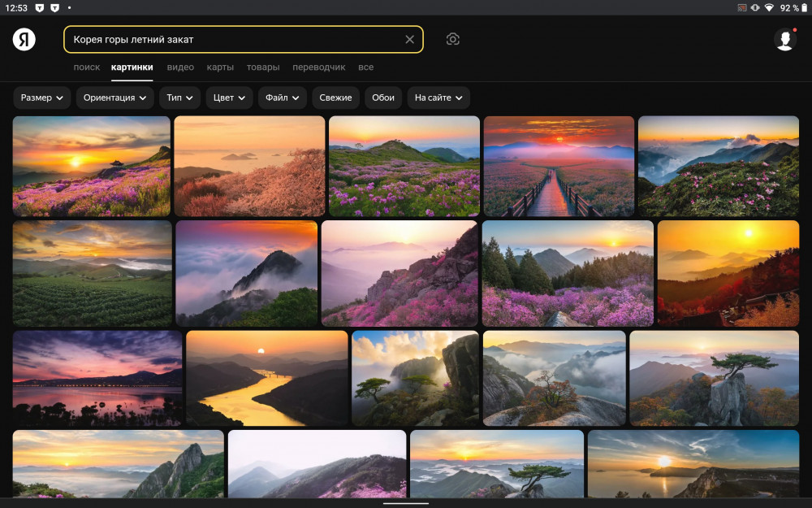This screenshot has height=508, width=812.
Task: Open image of red autumn foliage at sunset
Action: point(728,273)
